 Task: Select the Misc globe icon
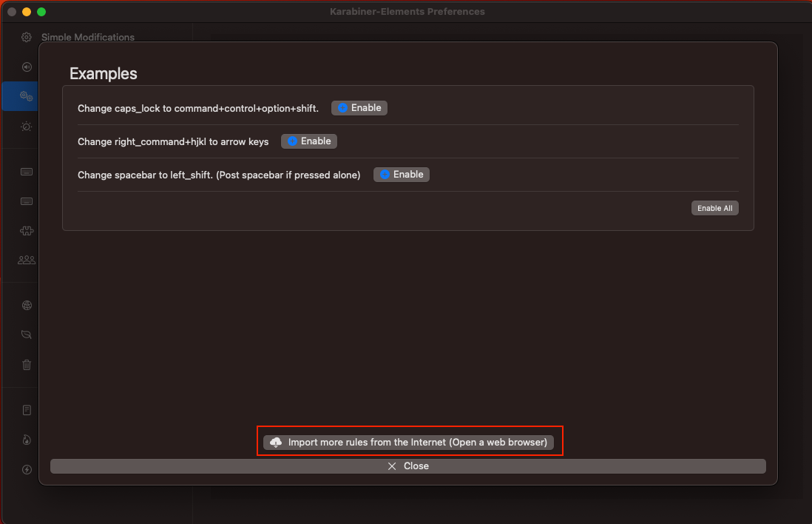26,305
